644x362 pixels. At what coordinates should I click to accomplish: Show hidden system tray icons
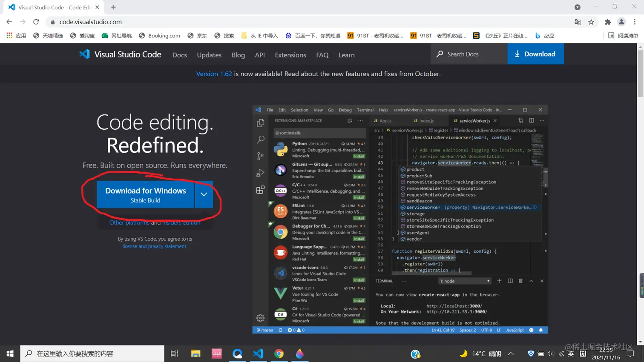coord(511,353)
